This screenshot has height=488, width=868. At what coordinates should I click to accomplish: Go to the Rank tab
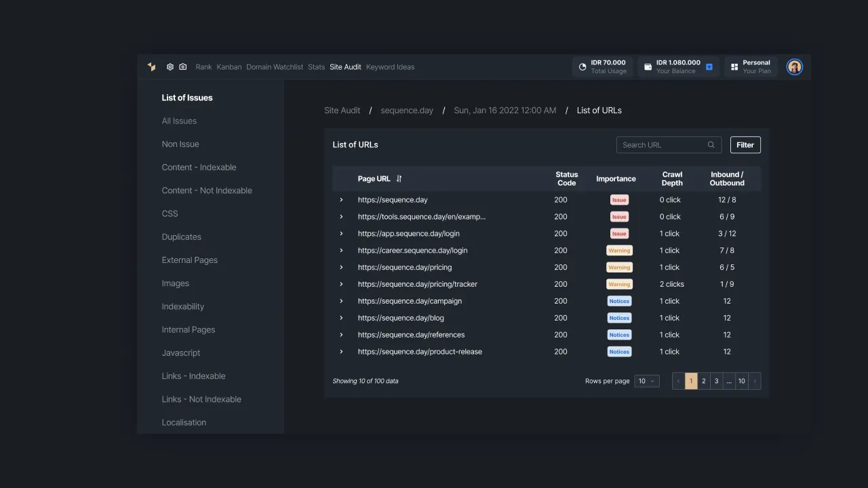click(x=203, y=67)
